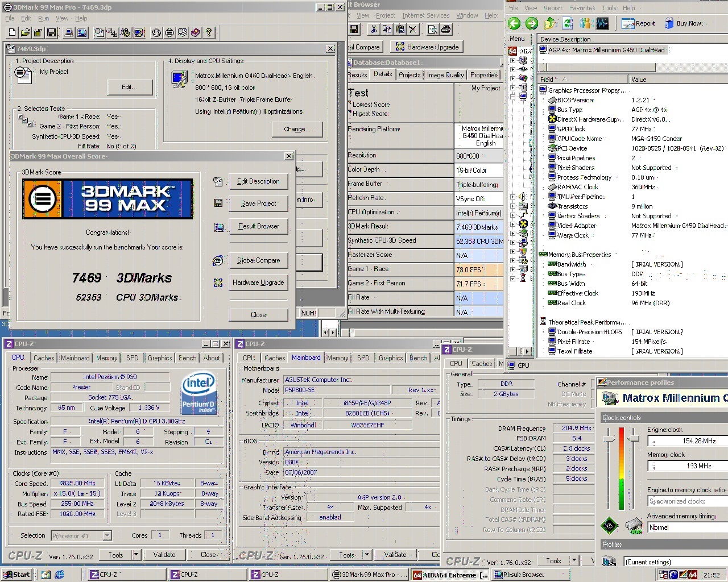Click the Refresh icon in AIDA64 toolbar
This screenshot has width=728, height=582.
click(x=568, y=23)
